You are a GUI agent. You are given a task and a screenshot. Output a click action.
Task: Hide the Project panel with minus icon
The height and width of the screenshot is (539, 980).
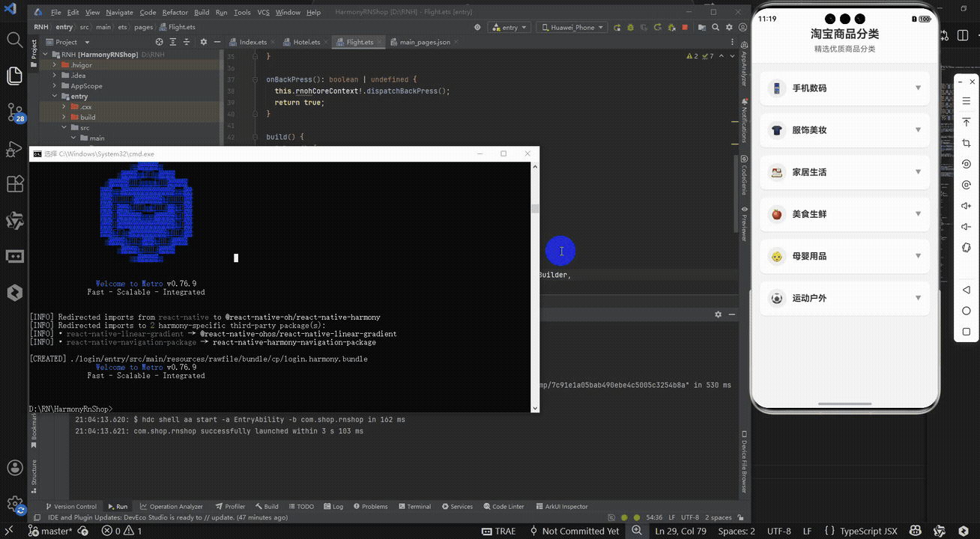pyautogui.click(x=217, y=42)
